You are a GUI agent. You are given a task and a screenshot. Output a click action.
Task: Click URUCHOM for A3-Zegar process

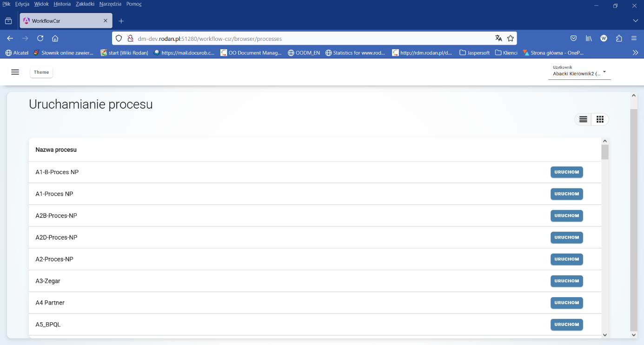566,281
